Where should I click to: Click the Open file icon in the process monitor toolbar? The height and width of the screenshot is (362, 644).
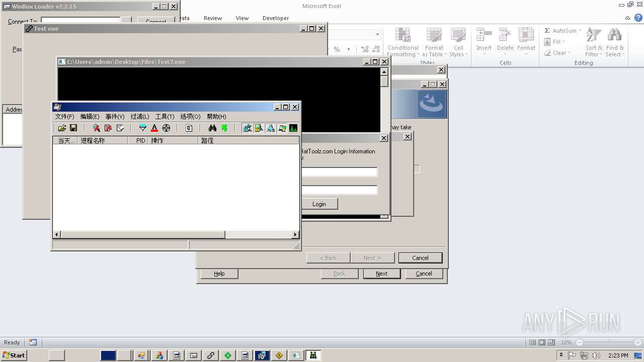62,128
